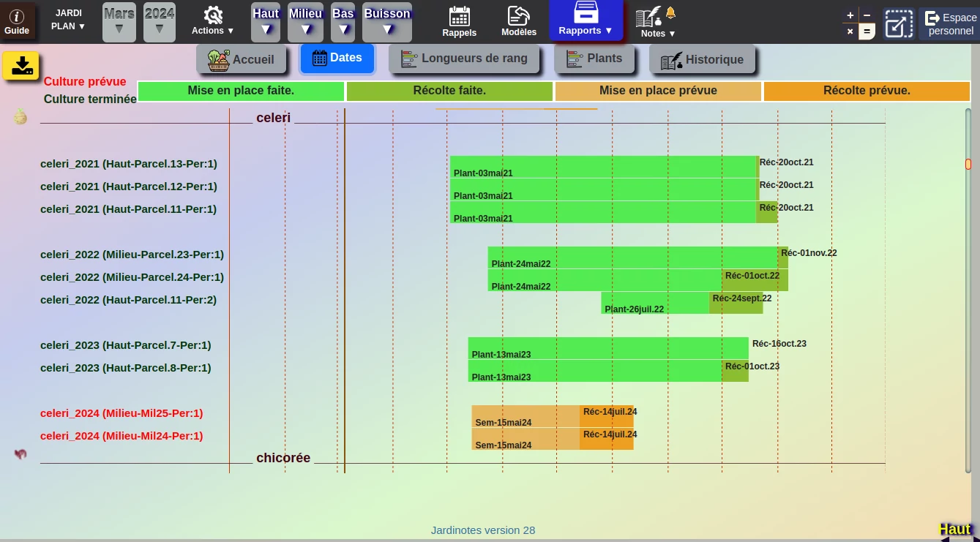Click the Récolte prévue orange legend swatch

[x=866, y=91]
